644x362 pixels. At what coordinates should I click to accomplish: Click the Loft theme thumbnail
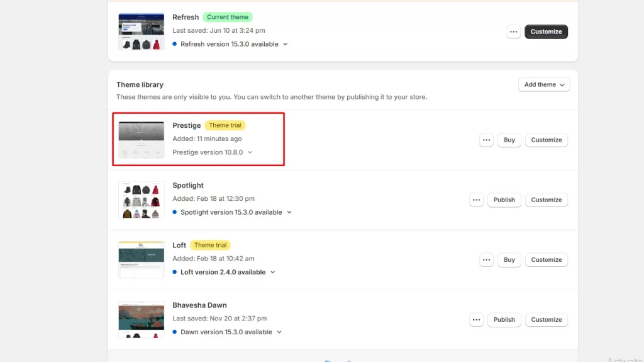(x=142, y=259)
